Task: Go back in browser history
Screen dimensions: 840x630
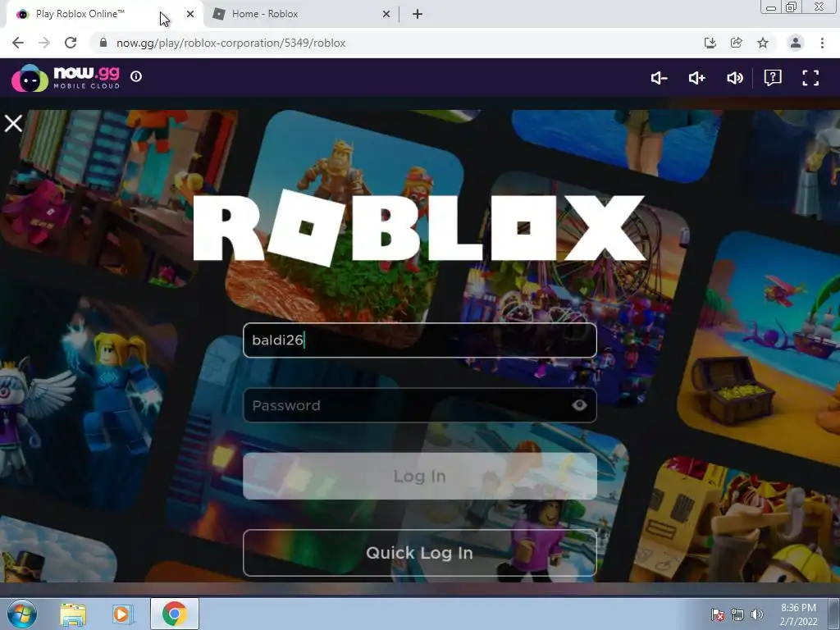Action: pos(18,43)
